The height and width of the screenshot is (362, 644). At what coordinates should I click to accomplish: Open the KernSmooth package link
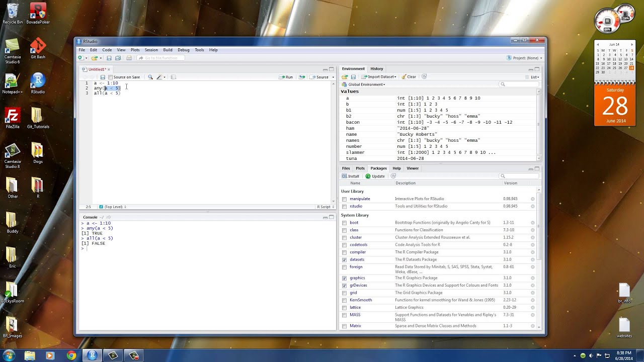coord(361,300)
